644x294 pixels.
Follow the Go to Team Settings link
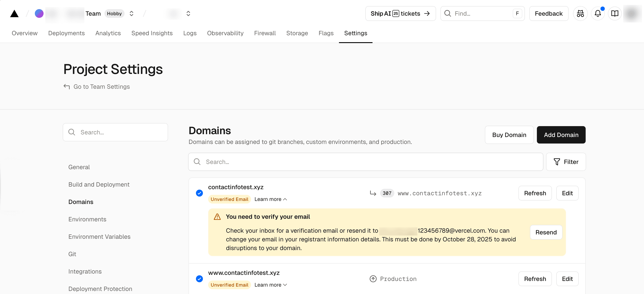[101, 87]
